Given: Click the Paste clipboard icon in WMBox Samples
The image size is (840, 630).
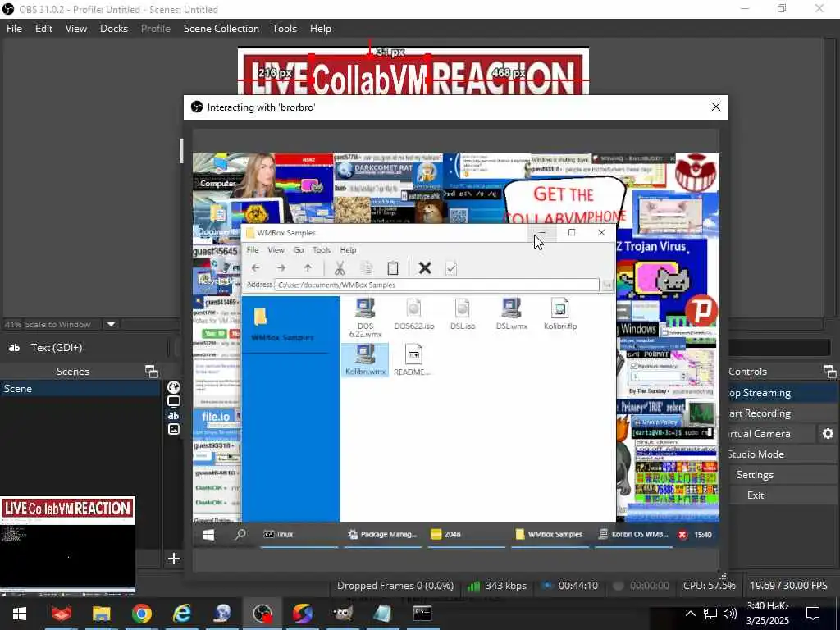Looking at the screenshot, I should [393, 268].
